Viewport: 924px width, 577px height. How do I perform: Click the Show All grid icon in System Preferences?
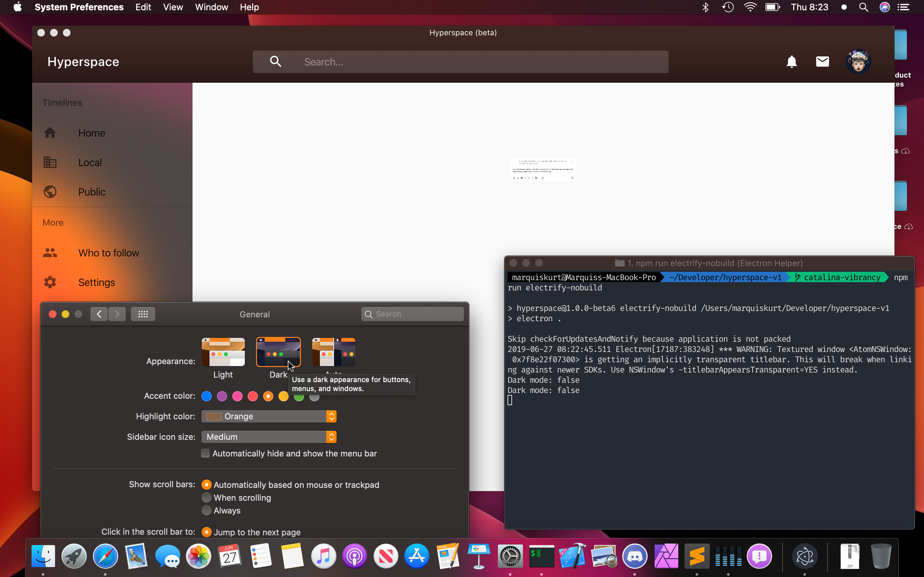point(143,314)
